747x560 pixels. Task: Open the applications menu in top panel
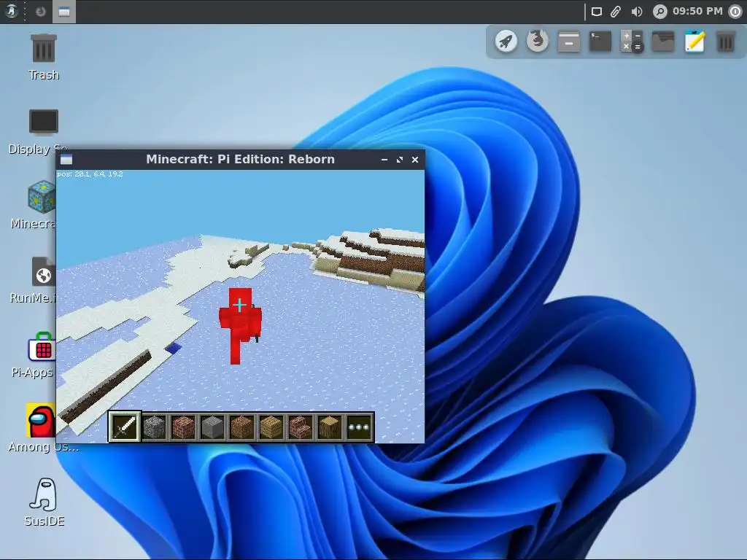coord(12,11)
